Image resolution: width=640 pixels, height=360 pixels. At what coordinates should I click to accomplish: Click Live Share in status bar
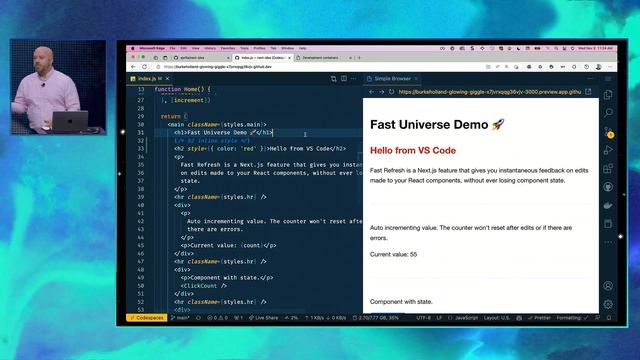[x=263, y=318]
